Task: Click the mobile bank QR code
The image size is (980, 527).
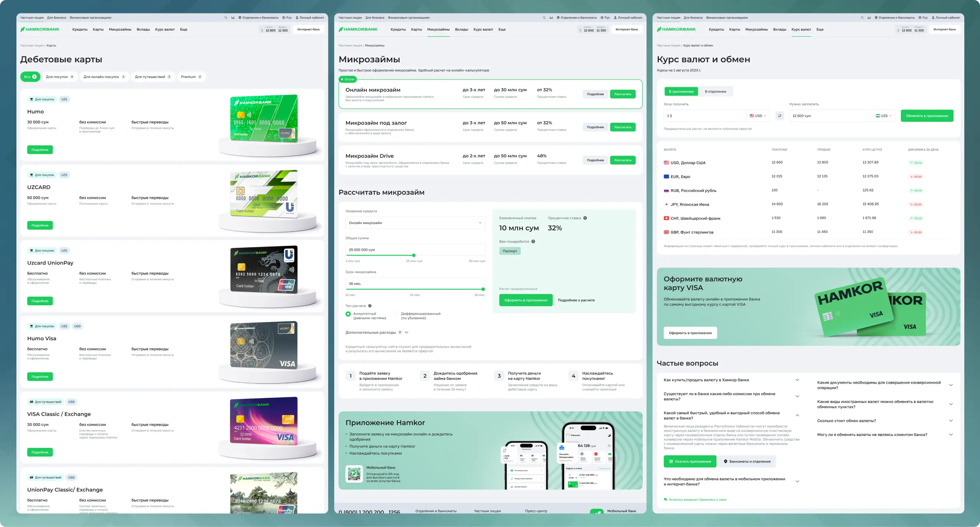Action: click(354, 474)
